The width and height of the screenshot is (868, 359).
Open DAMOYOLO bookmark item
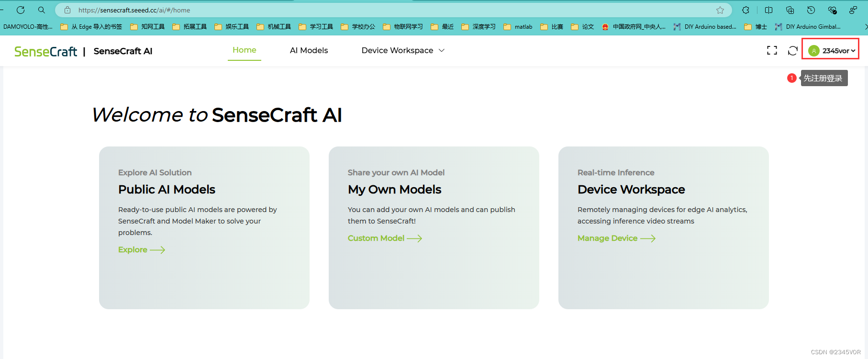pyautogui.click(x=28, y=27)
